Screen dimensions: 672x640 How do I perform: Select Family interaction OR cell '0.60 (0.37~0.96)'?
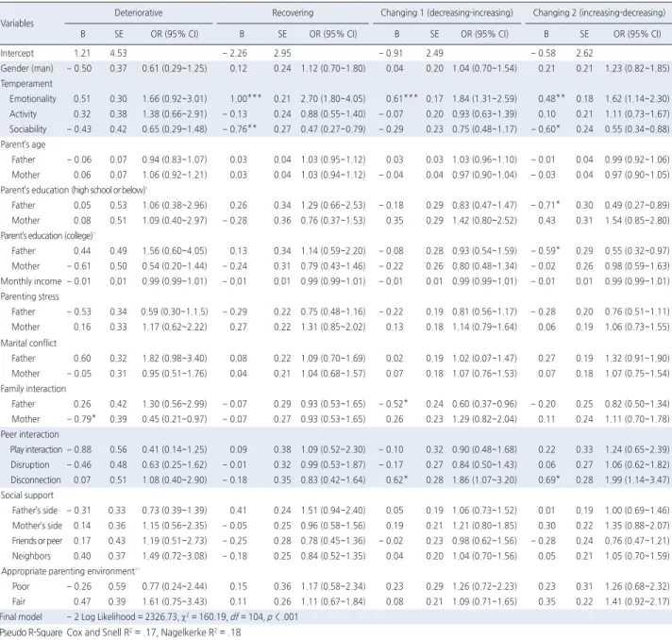[485, 404]
